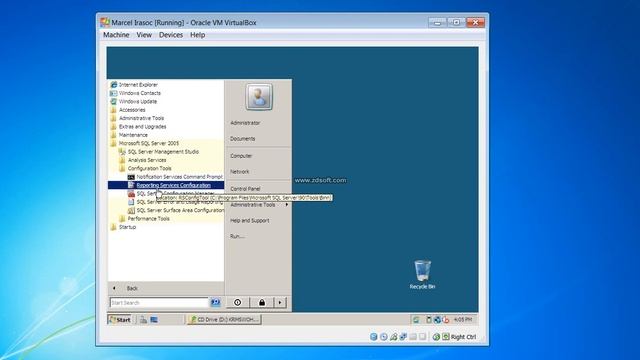The height and width of the screenshot is (360, 640).
Task: Expand the Extras and Upgrades folder
Action: coord(142,127)
